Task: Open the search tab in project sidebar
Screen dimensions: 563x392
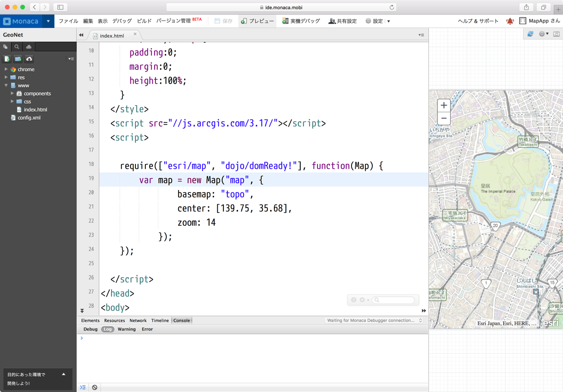Action: [x=17, y=47]
